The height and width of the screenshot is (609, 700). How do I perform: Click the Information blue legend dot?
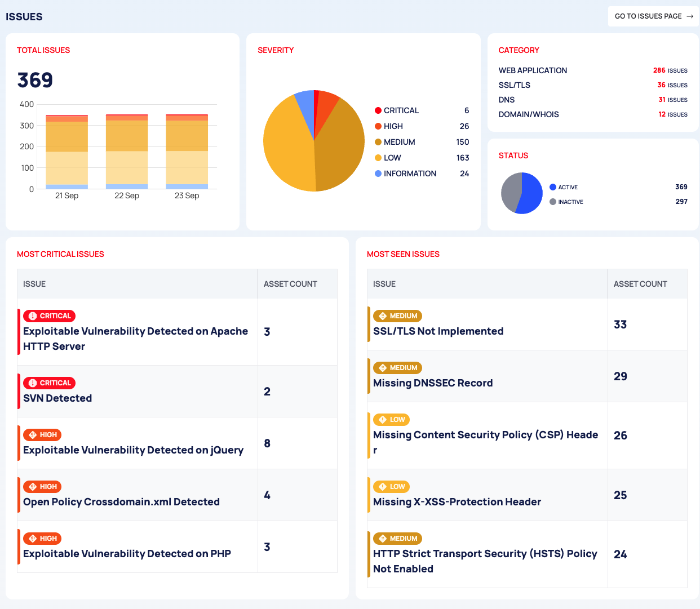pos(378,174)
